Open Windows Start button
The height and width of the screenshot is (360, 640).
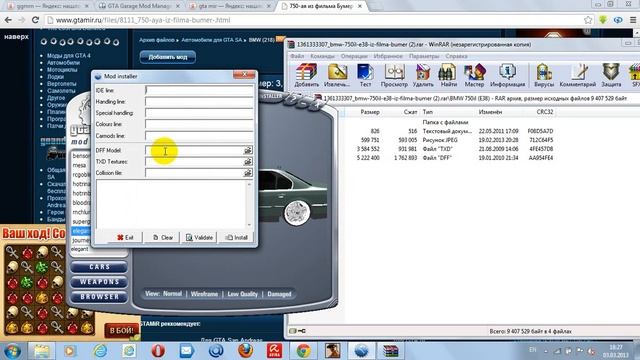pos(12,351)
